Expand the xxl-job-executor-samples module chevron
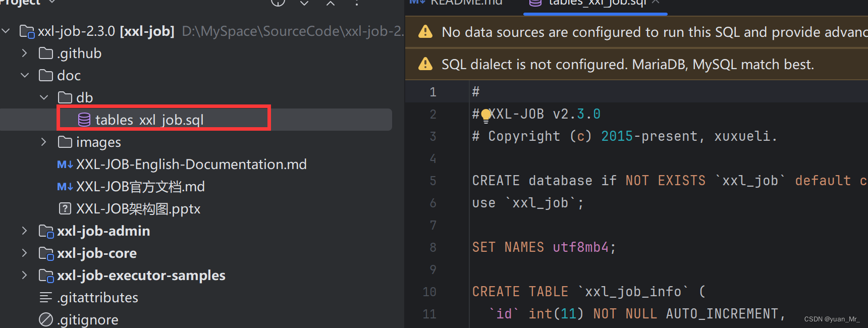 click(25, 276)
